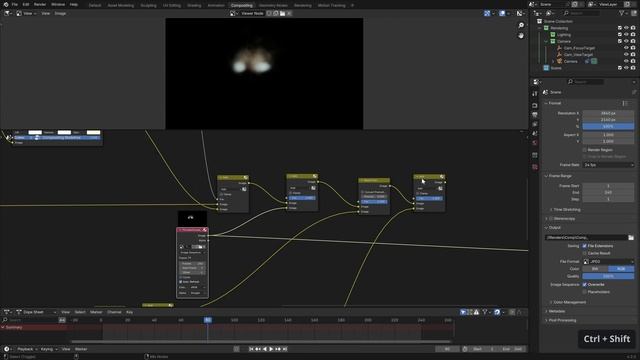Expand the Metadata panel
The image size is (640, 360).
546,311
